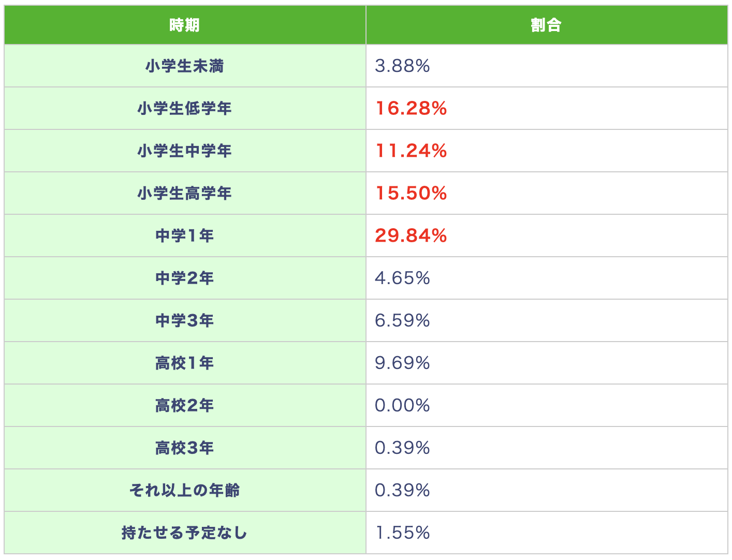Click the 0.00% value
The height and width of the screenshot is (560, 732).
click(x=402, y=406)
